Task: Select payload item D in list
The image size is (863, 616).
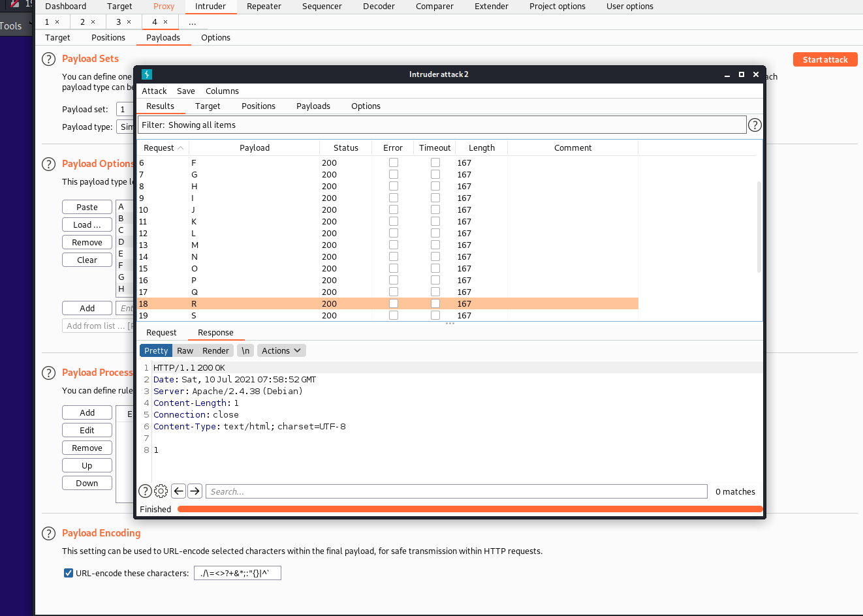Action: click(125, 242)
